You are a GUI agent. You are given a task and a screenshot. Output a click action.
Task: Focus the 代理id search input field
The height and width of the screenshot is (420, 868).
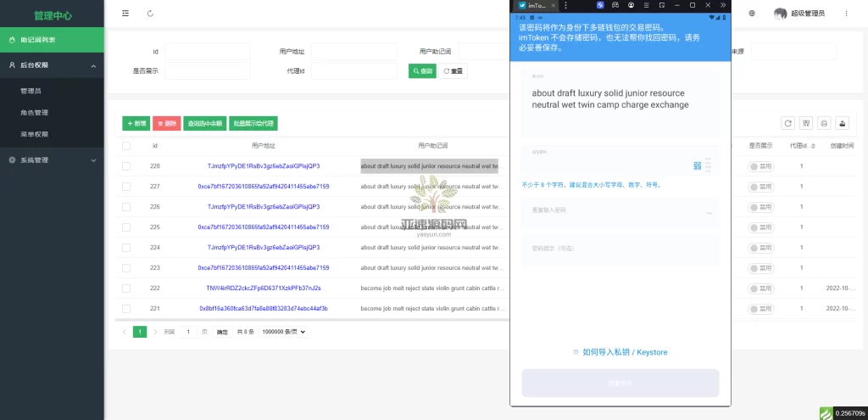pos(354,71)
